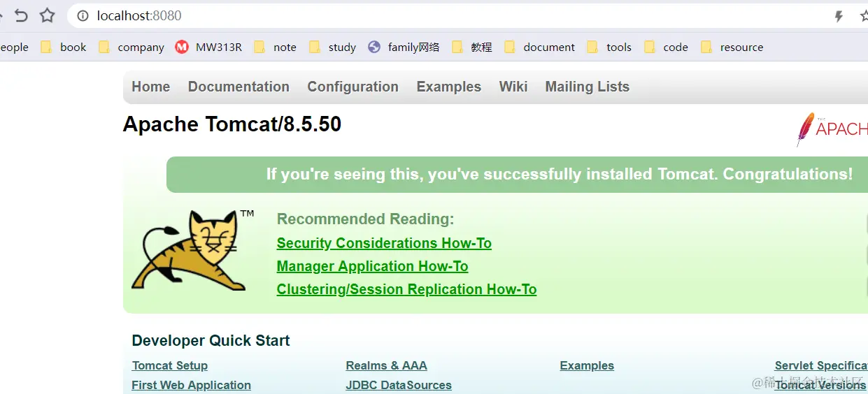
Task: Open the document bookmark folder
Action: 539,47
